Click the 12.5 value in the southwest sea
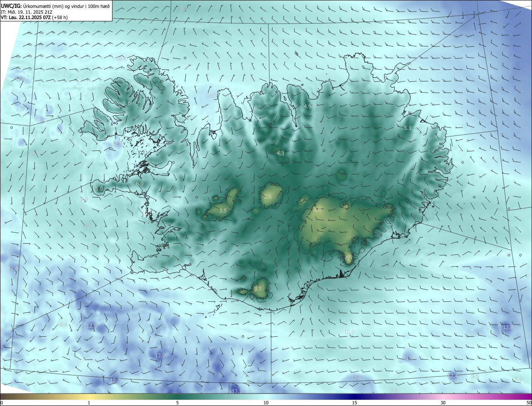 pyautogui.click(x=91, y=326)
